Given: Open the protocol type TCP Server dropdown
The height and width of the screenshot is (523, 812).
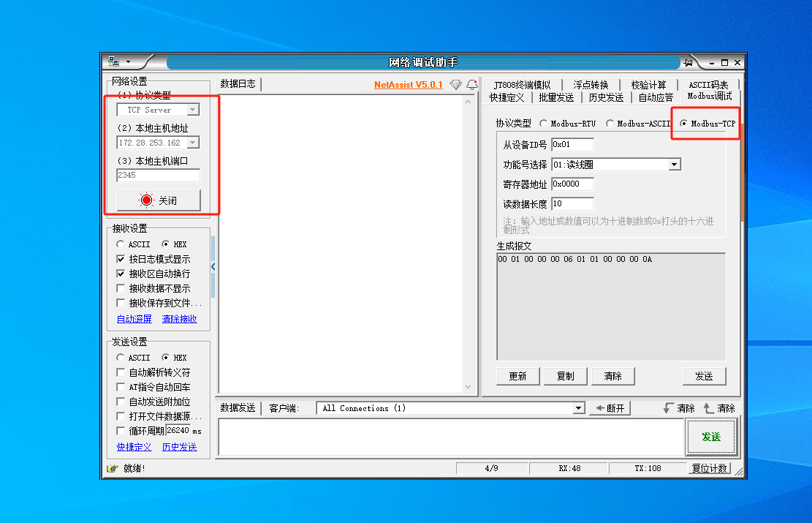Looking at the screenshot, I should 193,110.
